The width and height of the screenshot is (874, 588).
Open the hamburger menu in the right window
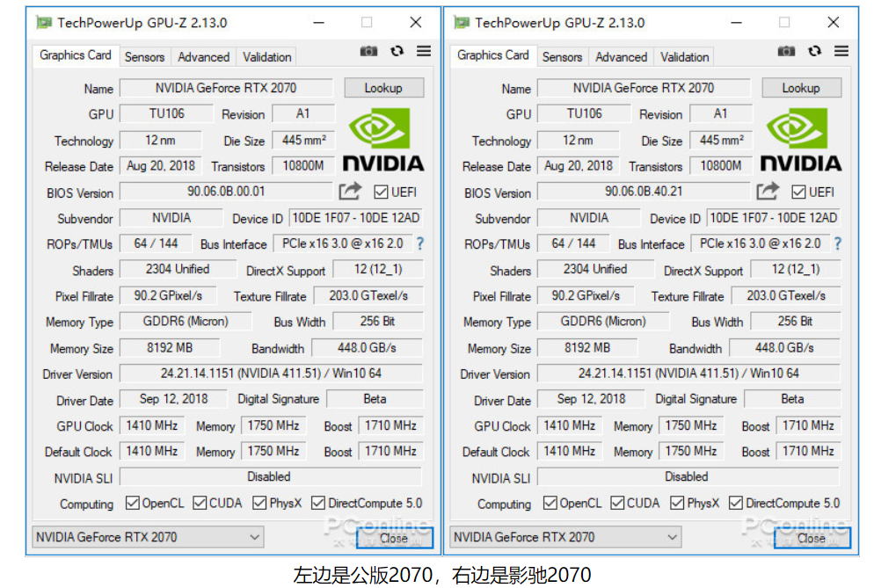coord(841,51)
